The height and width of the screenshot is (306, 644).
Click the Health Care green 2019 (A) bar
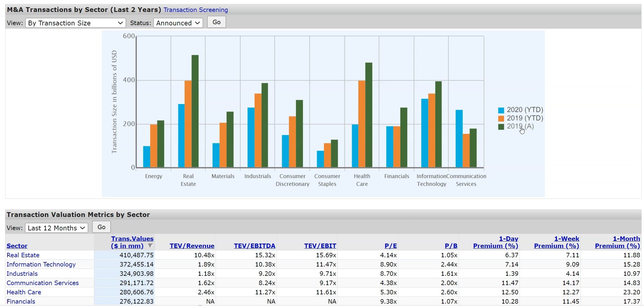click(369, 115)
